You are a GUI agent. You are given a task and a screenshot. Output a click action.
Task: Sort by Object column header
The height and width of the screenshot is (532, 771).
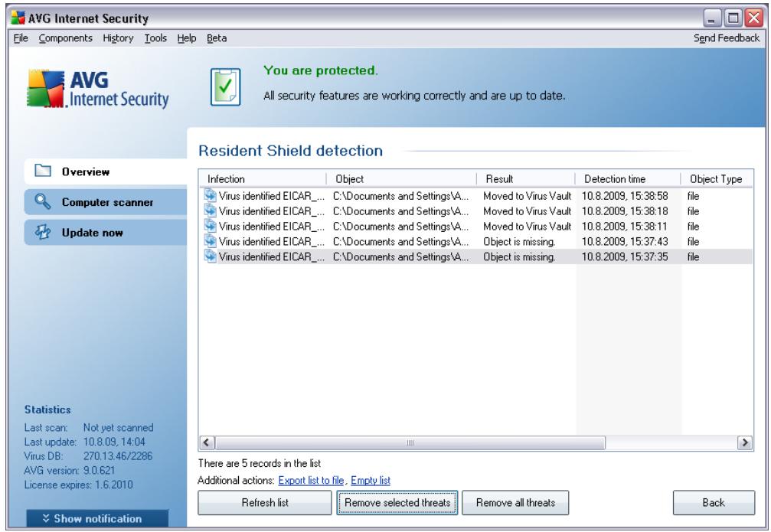pos(401,179)
